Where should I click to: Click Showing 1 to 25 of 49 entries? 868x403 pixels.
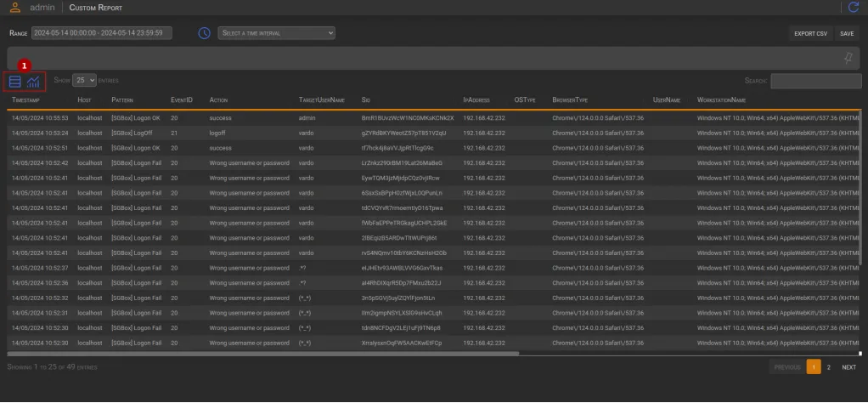coord(53,367)
